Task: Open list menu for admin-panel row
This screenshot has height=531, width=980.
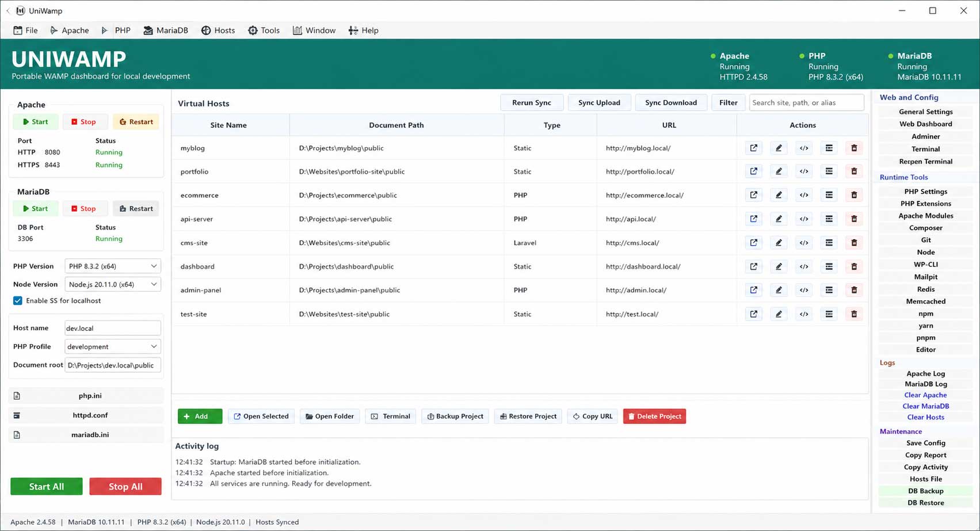Action: point(829,290)
